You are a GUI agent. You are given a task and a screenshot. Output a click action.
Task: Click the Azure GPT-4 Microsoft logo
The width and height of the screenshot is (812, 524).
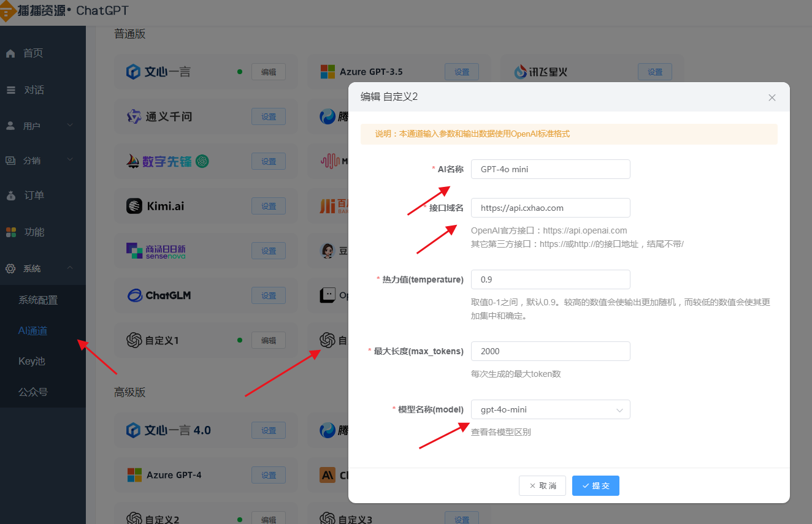[x=134, y=475]
